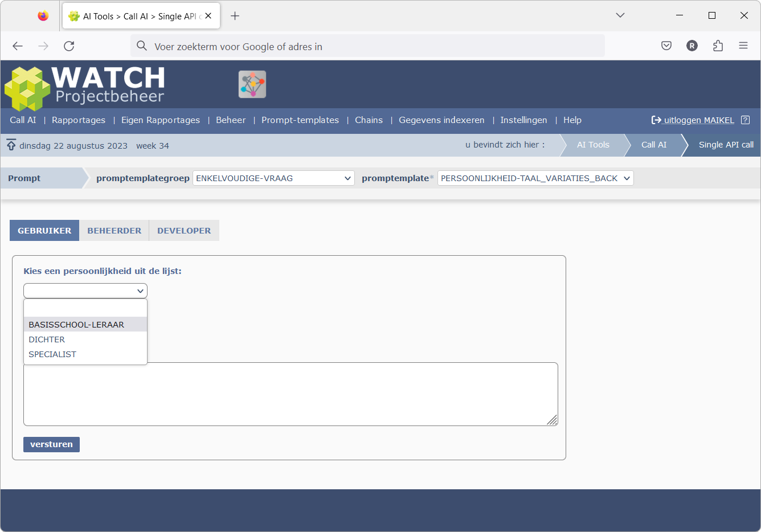Viewport: 761px width, 532px height.
Task: Open the extensions puzzle icon
Action: pyautogui.click(x=718, y=46)
